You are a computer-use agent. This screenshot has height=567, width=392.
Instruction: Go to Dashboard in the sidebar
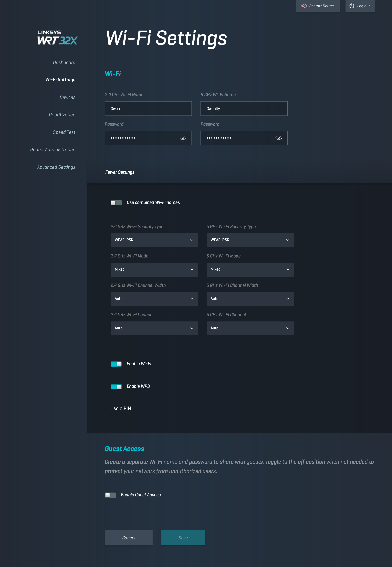pos(64,62)
